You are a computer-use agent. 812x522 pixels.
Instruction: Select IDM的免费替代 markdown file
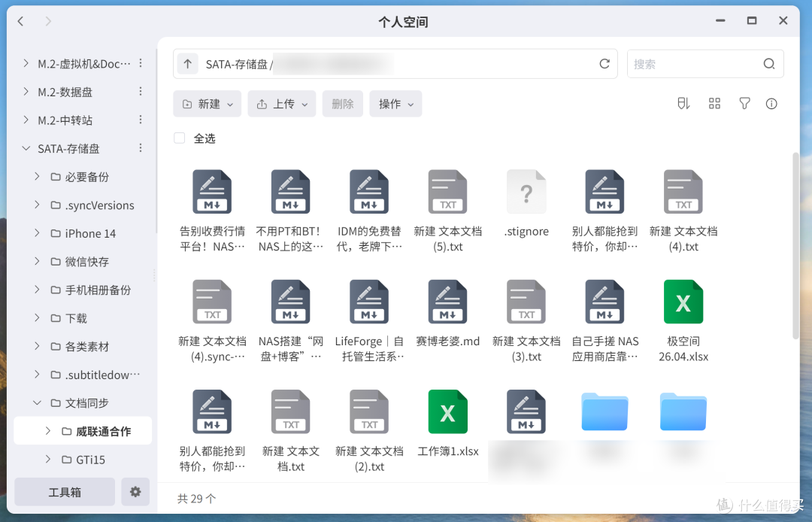[369, 192]
